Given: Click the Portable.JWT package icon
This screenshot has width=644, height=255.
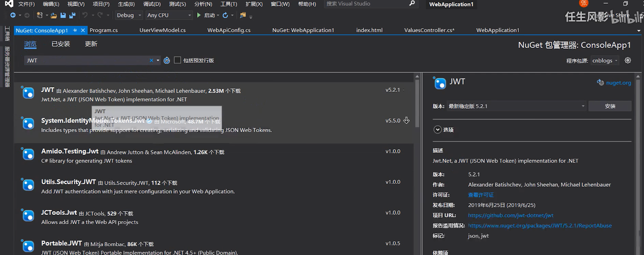Looking at the screenshot, I should point(28,246).
